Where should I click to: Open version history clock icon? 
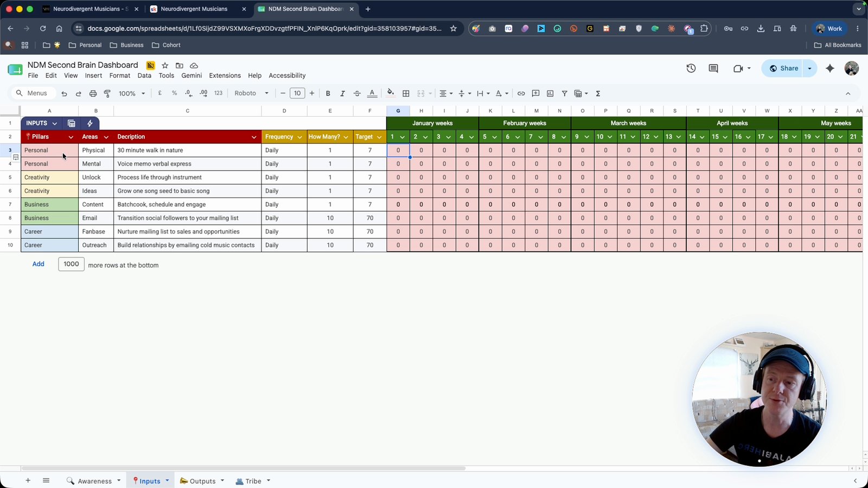[691, 68]
